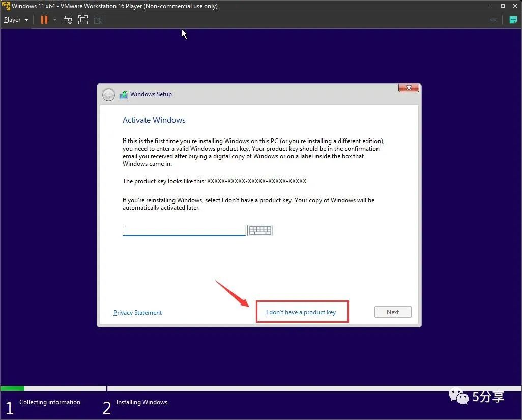Send Ctrl+Alt+Del to virtual machine icon
The width and height of the screenshot is (522, 420).
pos(68,20)
